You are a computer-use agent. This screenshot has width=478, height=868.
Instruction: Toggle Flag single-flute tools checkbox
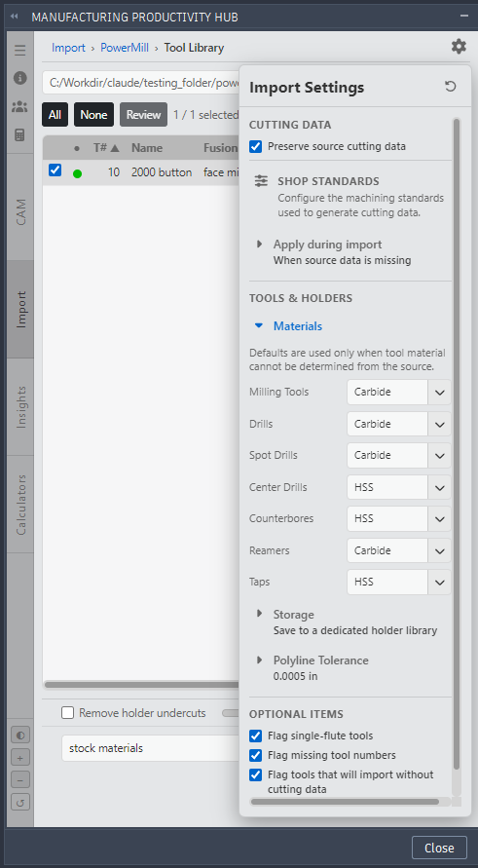point(256,736)
